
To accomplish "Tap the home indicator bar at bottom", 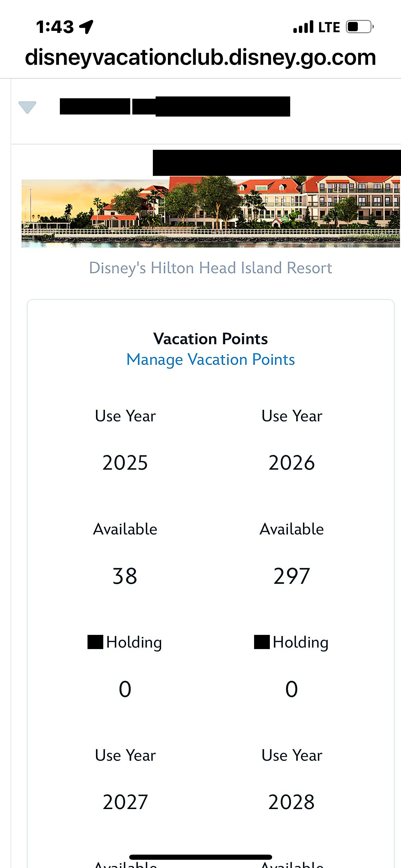I will coord(201,857).
